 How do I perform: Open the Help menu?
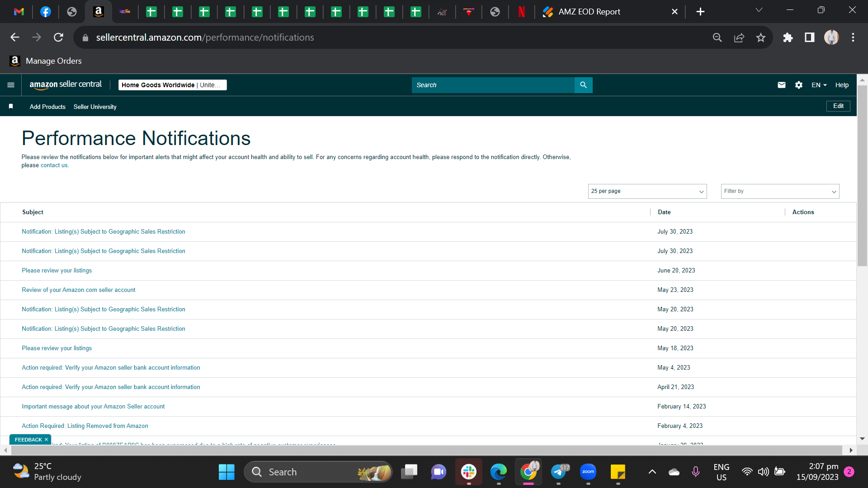tap(842, 85)
